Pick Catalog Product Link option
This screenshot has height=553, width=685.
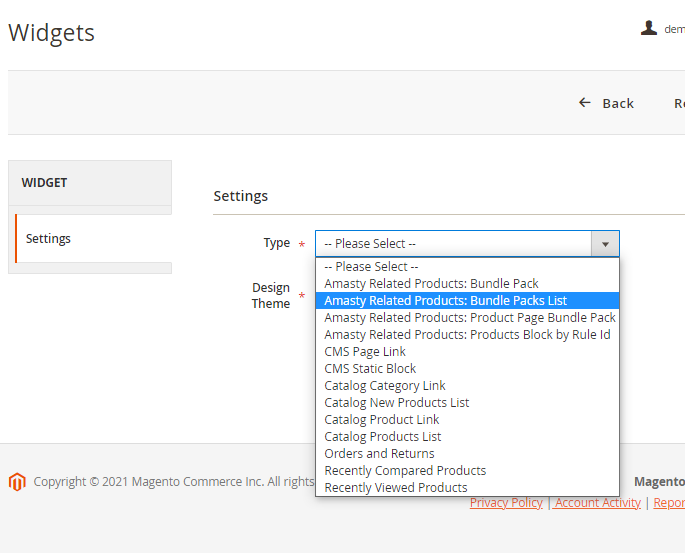coord(467,420)
